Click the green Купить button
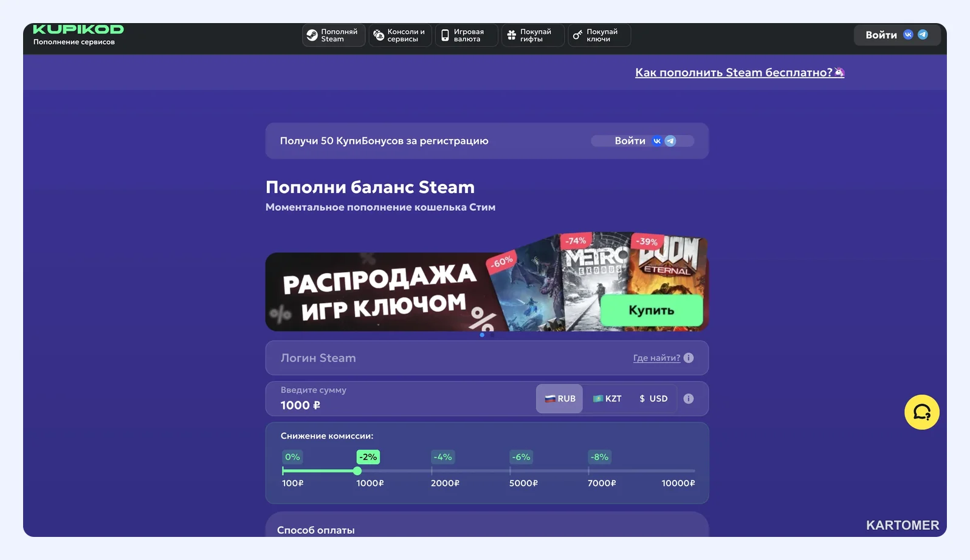970x560 pixels. click(652, 310)
